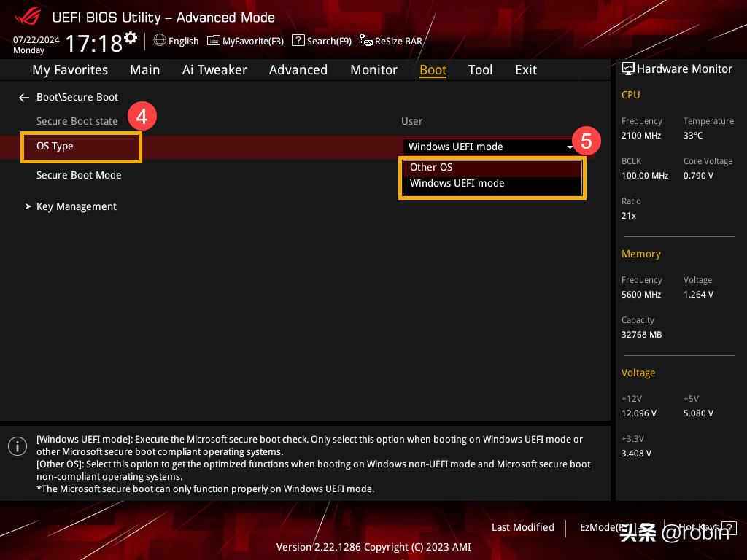Click the Hardware Monitor screen icon

(x=627, y=69)
